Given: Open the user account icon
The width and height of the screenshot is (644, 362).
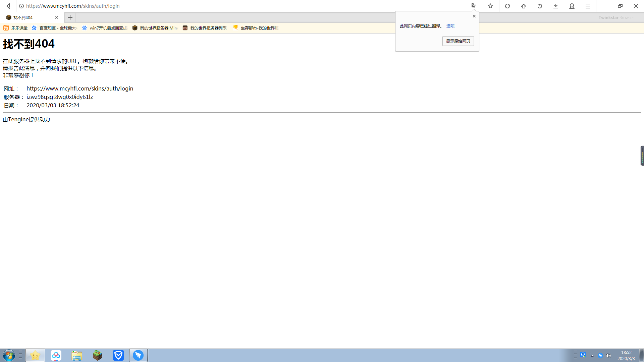Looking at the screenshot, I should [x=572, y=6].
